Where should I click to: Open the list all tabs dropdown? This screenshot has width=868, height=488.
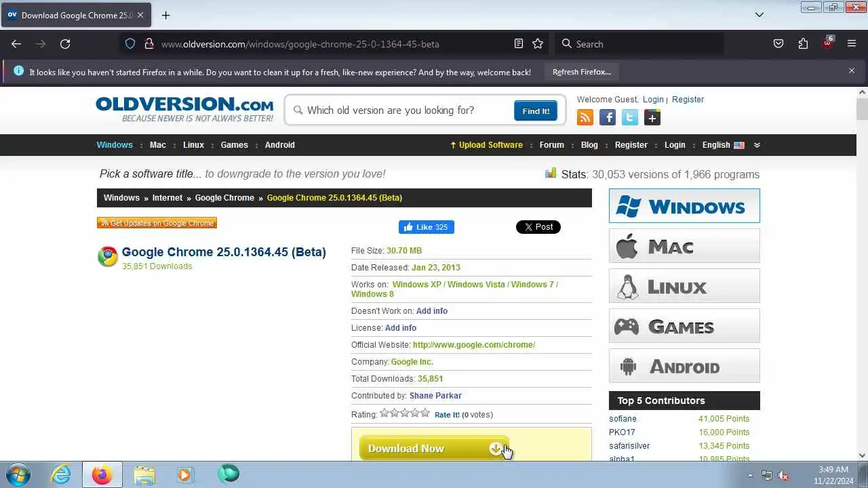tap(759, 15)
